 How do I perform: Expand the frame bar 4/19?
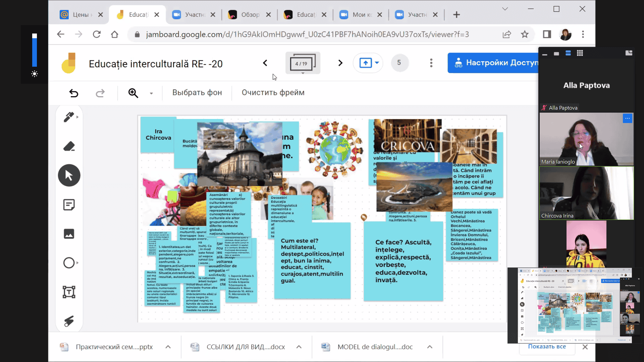pyautogui.click(x=303, y=63)
